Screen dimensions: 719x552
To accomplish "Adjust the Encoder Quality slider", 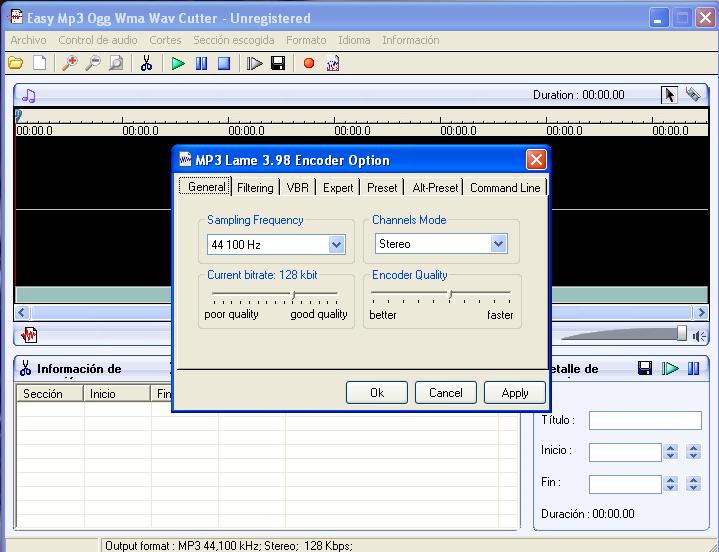I will click(450, 294).
